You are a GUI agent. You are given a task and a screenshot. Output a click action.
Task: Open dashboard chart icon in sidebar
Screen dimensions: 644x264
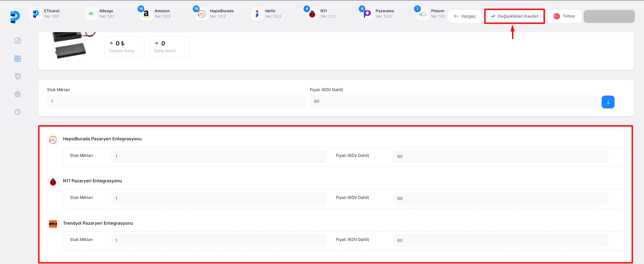[18, 41]
